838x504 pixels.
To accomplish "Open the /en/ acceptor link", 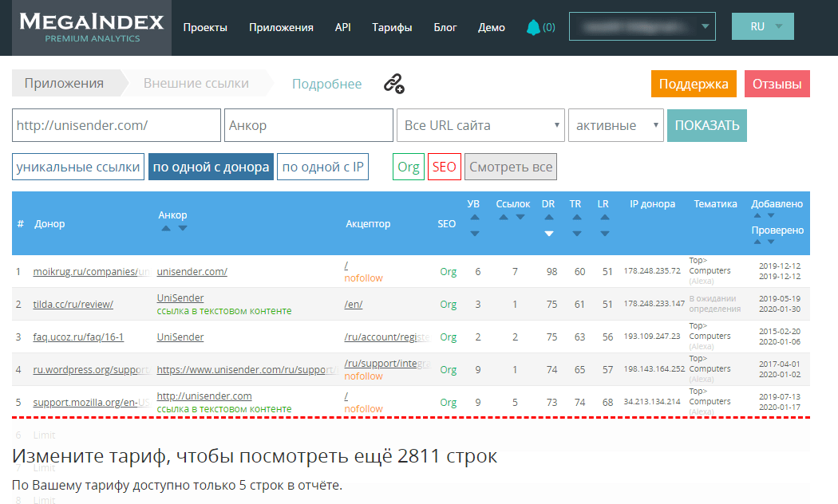I will [354, 305].
